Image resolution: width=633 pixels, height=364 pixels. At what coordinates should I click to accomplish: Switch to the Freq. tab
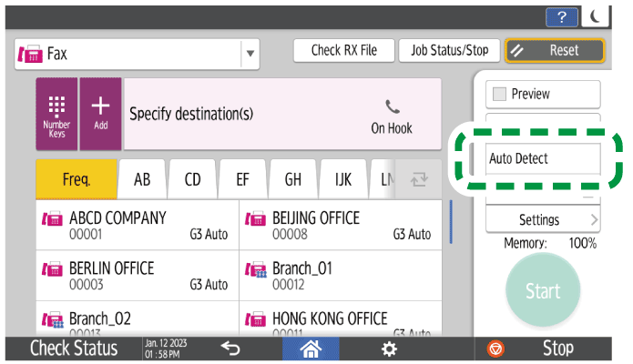77,179
